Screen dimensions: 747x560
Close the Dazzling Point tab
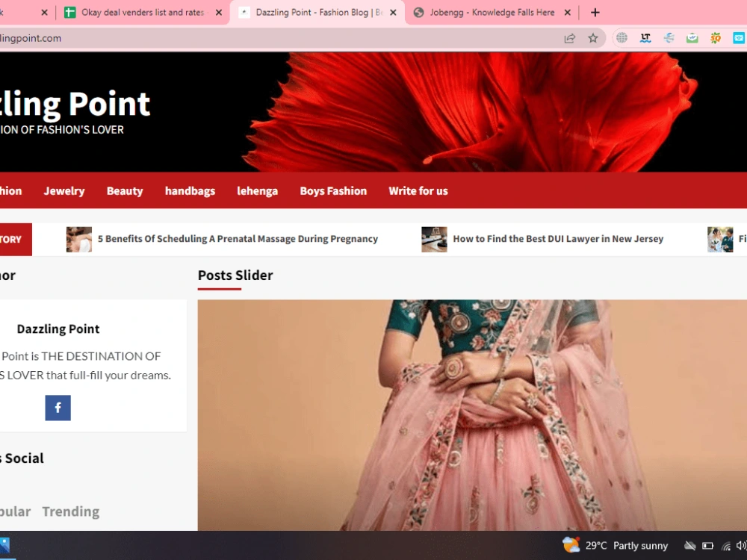pyautogui.click(x=393, y=13)
